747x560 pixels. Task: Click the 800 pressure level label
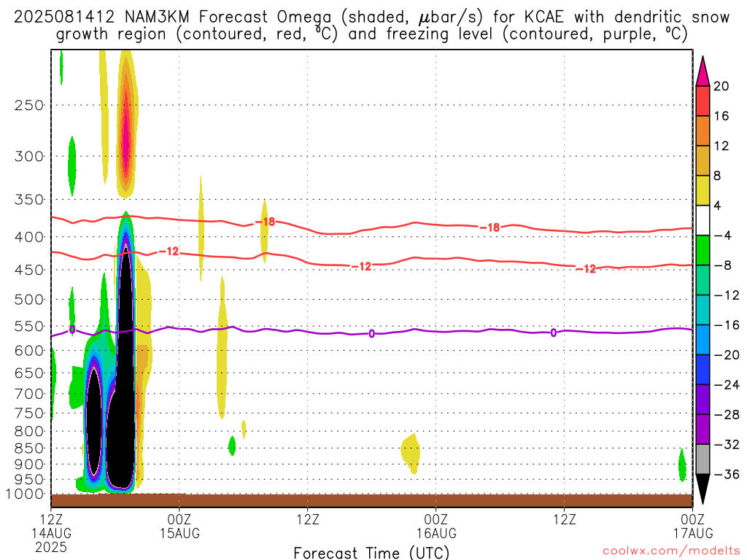[29, 432]
